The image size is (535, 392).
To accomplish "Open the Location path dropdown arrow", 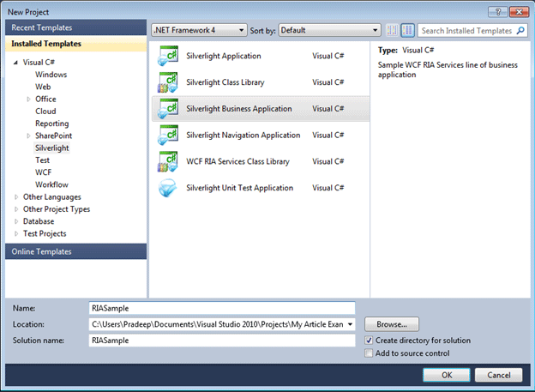I will [350, 324].
